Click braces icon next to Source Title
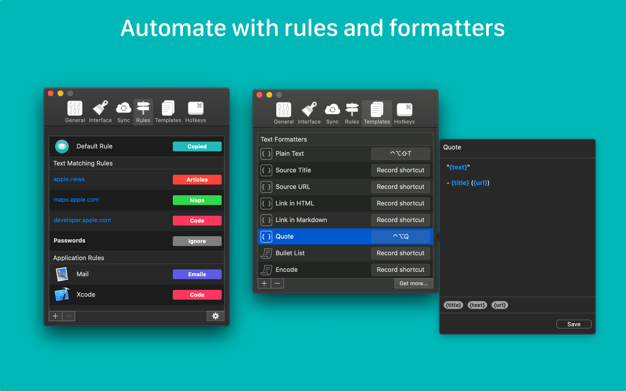 point(266,170)
